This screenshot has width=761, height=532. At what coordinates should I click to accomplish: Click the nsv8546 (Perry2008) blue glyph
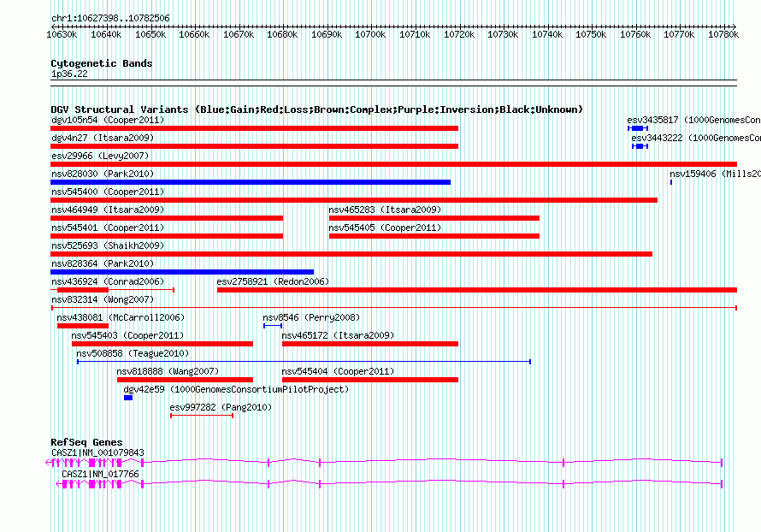coord(273,326)
